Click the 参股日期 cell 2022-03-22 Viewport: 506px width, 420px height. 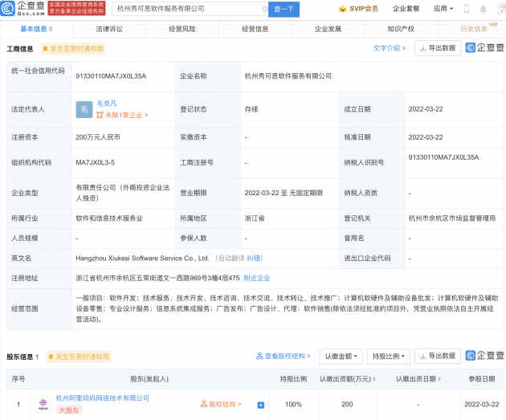click(482, 405)
